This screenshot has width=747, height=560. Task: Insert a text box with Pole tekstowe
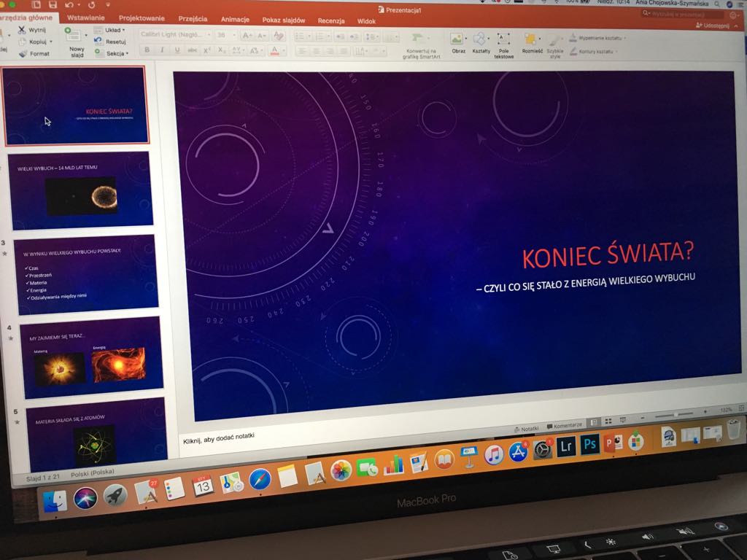(504, 39)
